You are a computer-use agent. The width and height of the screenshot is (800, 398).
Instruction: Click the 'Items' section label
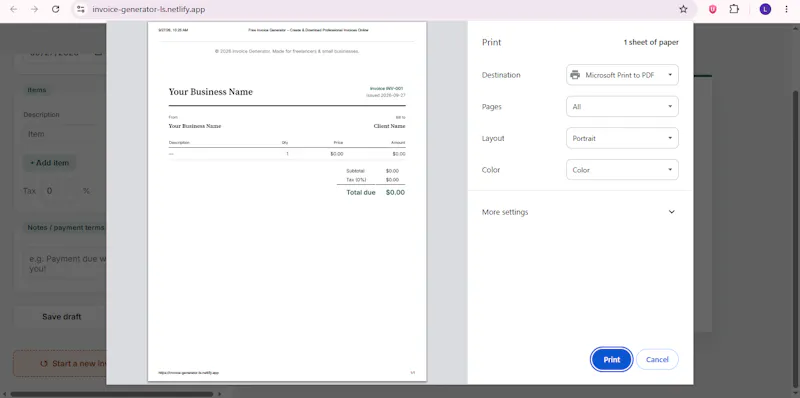click(x=37, y=90)
